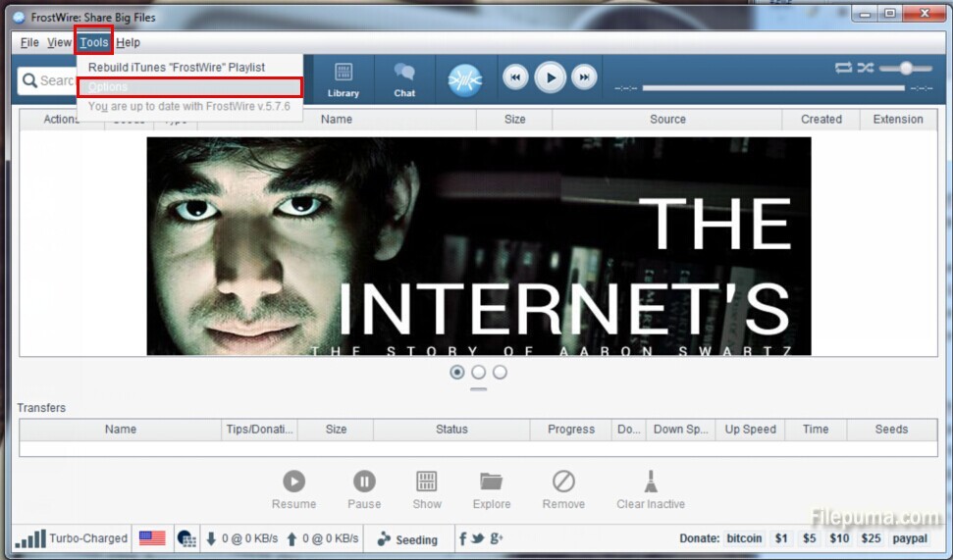Choose Rebuild iTunes "FrostWire" Playlist

click(177, 68)
